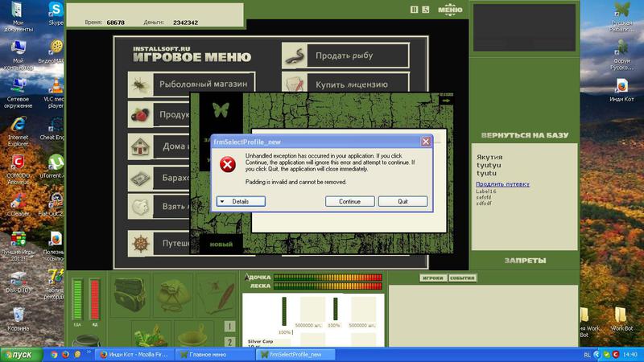The width and height of the screenshot is (644, 362).
Task: Click the ship wheel travel icon
Action: (140, 244)
